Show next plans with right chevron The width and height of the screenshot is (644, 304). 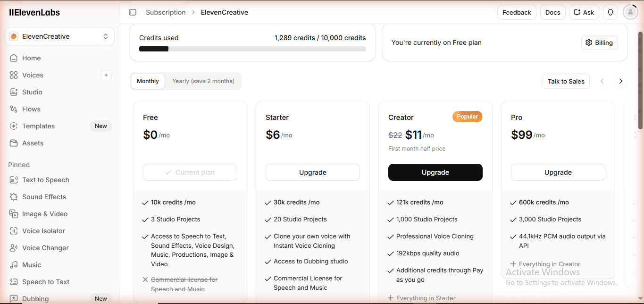[x=621, y=81]
